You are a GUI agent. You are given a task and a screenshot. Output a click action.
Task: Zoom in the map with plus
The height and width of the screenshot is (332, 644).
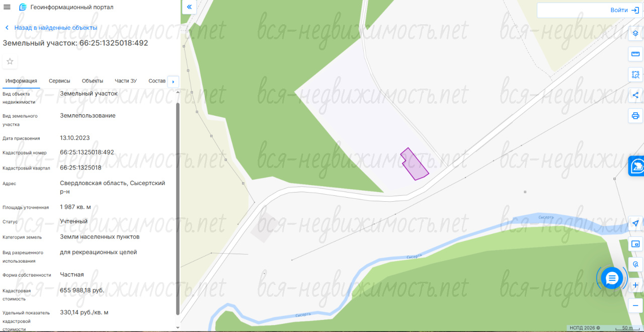click(635, 285)
